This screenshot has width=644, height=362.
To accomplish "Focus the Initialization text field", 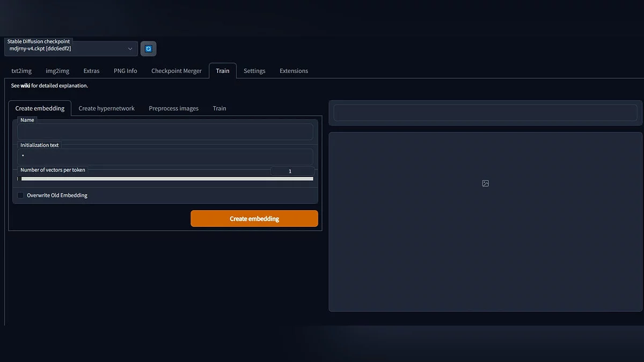I will pyautogui.click(x=165, y=157).
